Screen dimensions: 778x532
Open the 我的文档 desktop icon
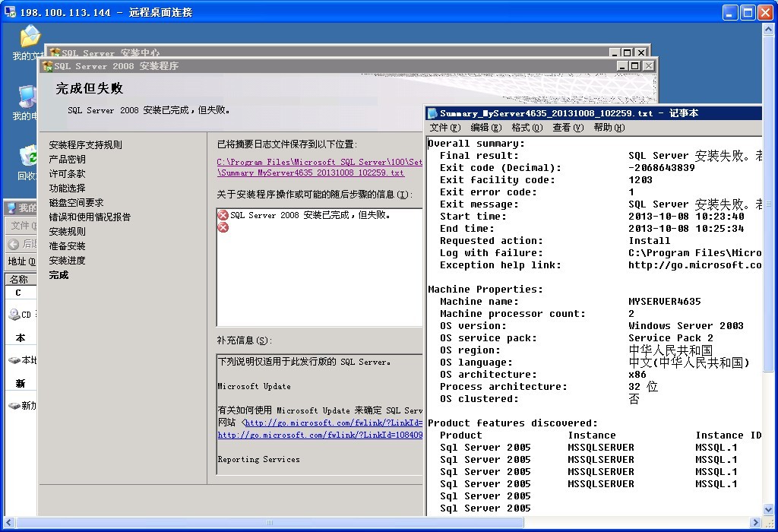coord(29,38)
